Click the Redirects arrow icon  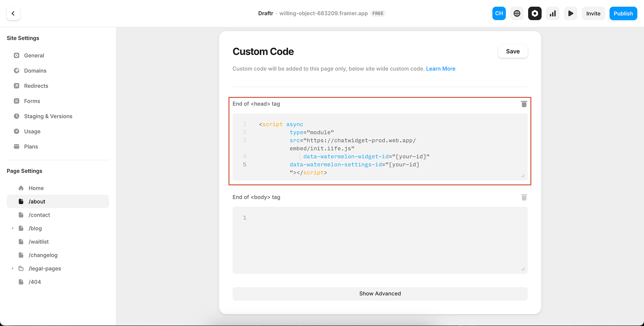coord(17,86)
